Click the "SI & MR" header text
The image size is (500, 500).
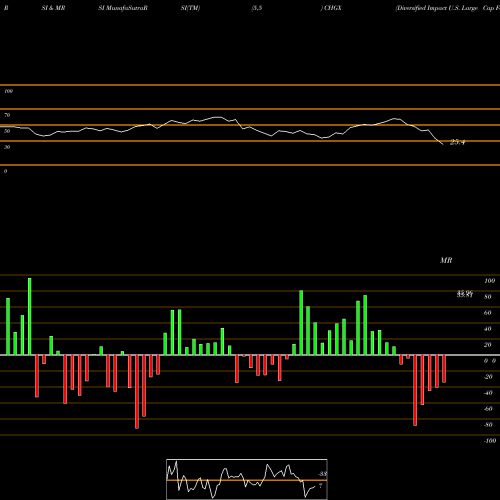pos(53,8)
